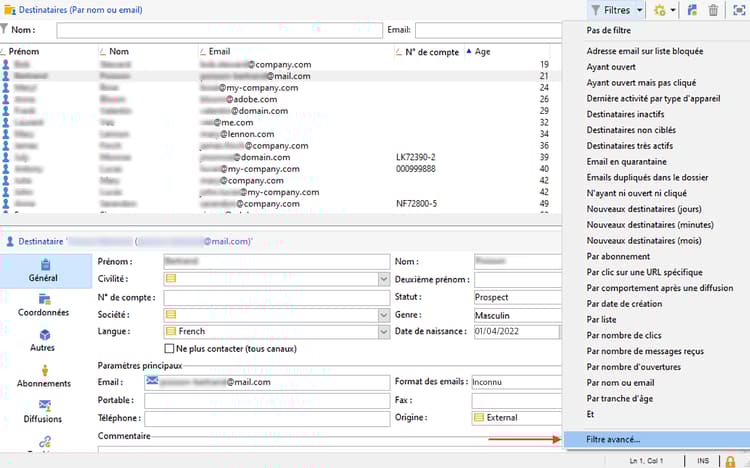Click the Destinataire header person icon
The height and width of the screenshot is (468, 750).
tap(10, 242)
